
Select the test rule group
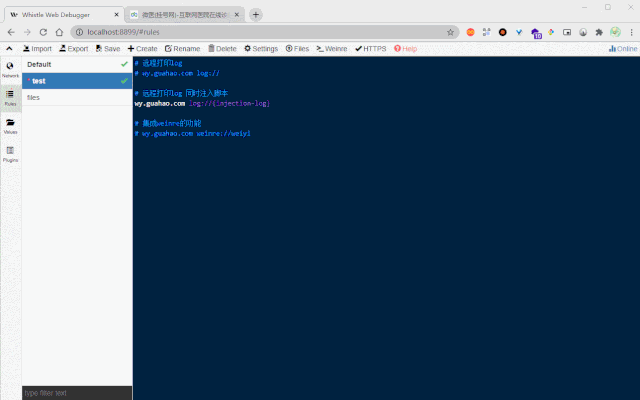pos(77,81)
